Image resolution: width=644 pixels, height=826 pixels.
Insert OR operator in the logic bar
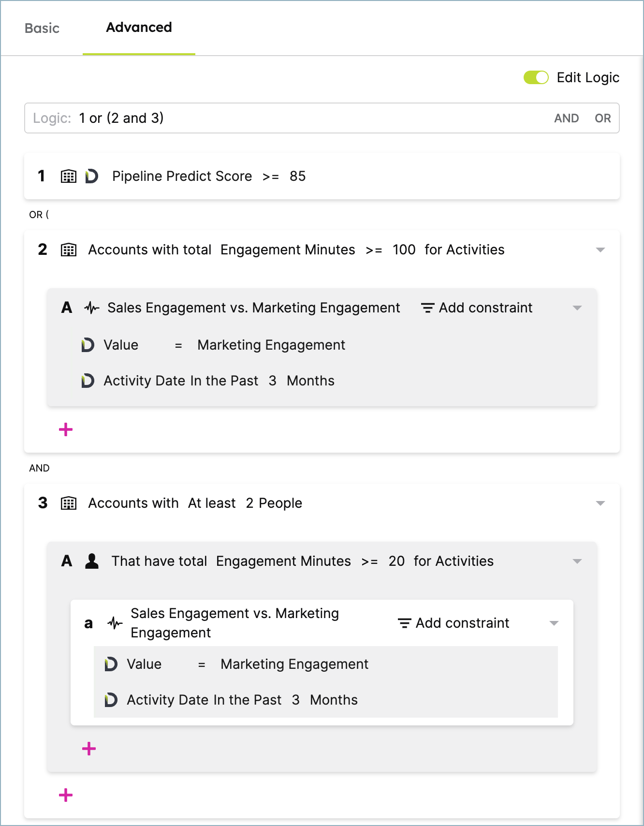(x=603, y=118)
